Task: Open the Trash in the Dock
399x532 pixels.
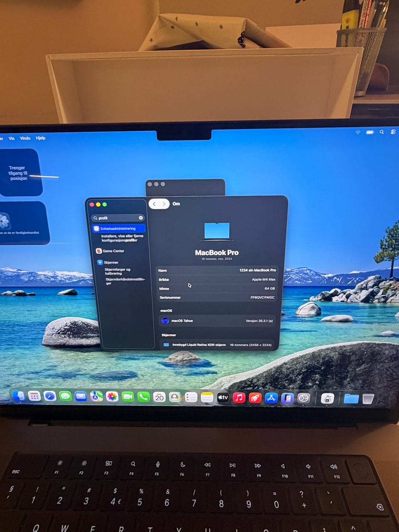Action: tap(368, 399)
